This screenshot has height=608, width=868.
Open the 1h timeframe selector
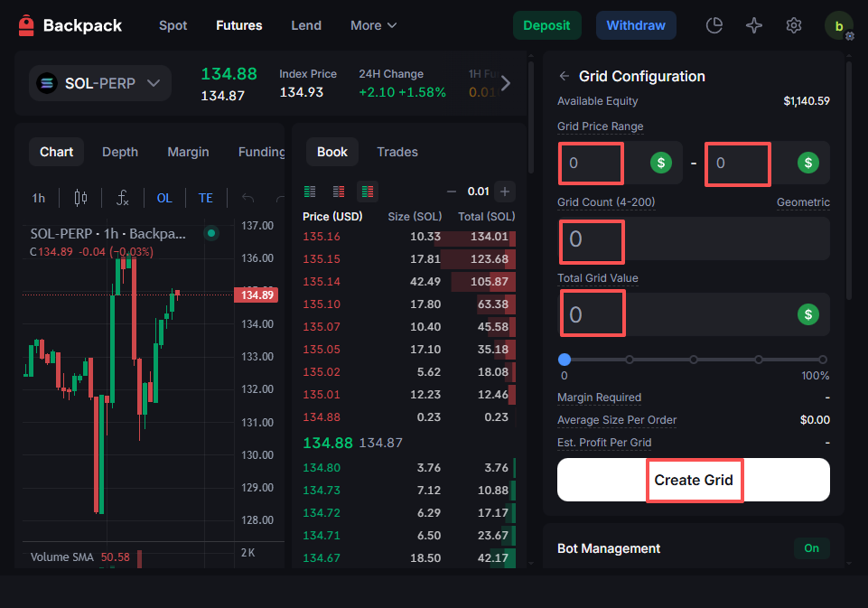coord(39,198)
